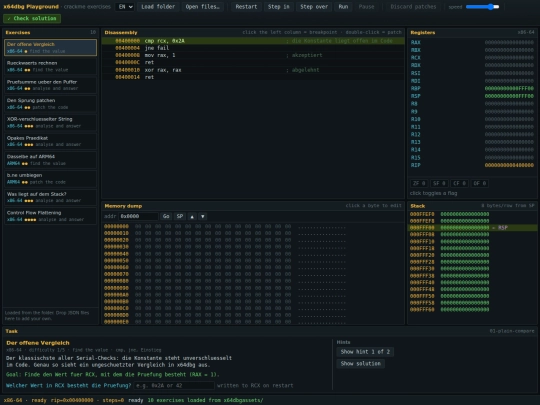The width and height of the screenshot is (540, 405).
Task: Click the RSP register value
Action: click(x=509, y=96)
